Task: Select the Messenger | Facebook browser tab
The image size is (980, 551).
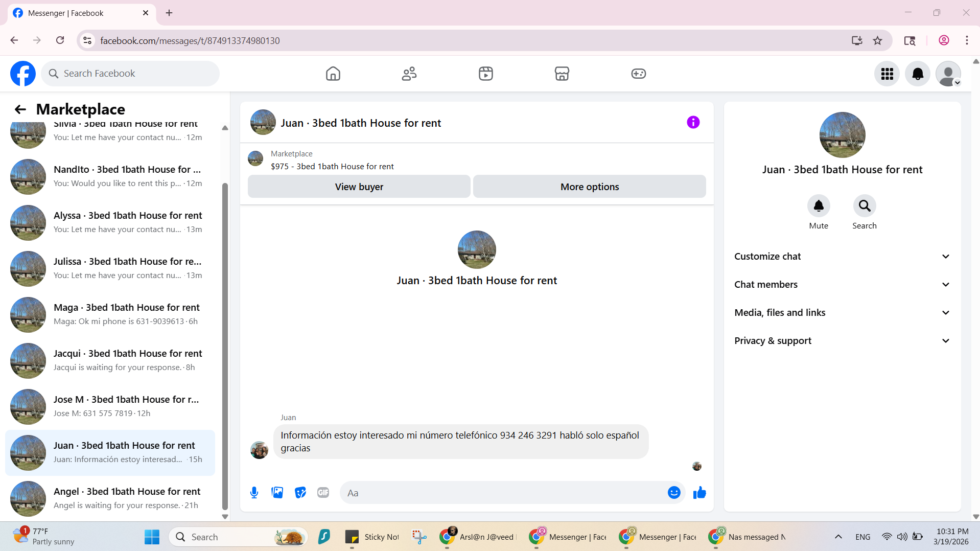Action: click(82, 13)
